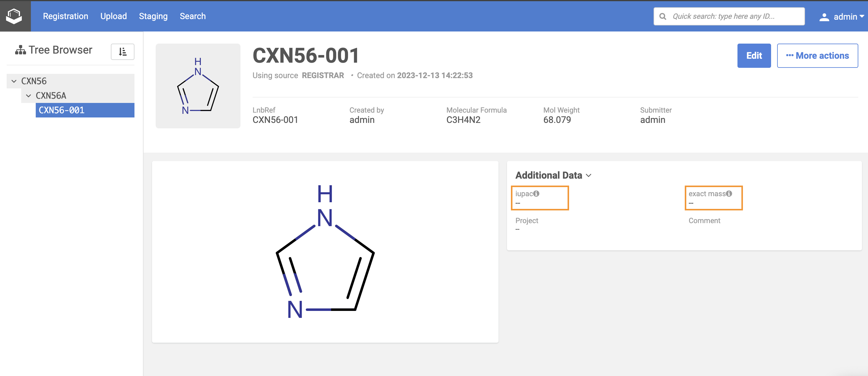The height and width of the screenshot is (376, 868).
Task: Click the iupac info icon
Action: (x=536, y=193)
